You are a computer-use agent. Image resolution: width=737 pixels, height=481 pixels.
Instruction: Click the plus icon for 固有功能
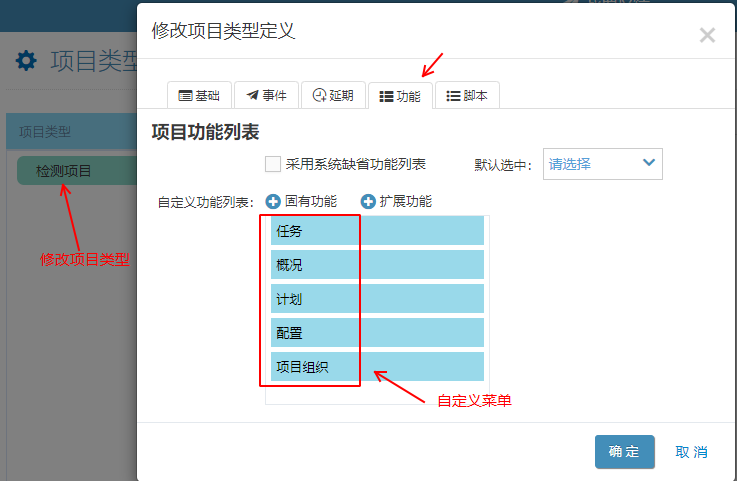273,202
